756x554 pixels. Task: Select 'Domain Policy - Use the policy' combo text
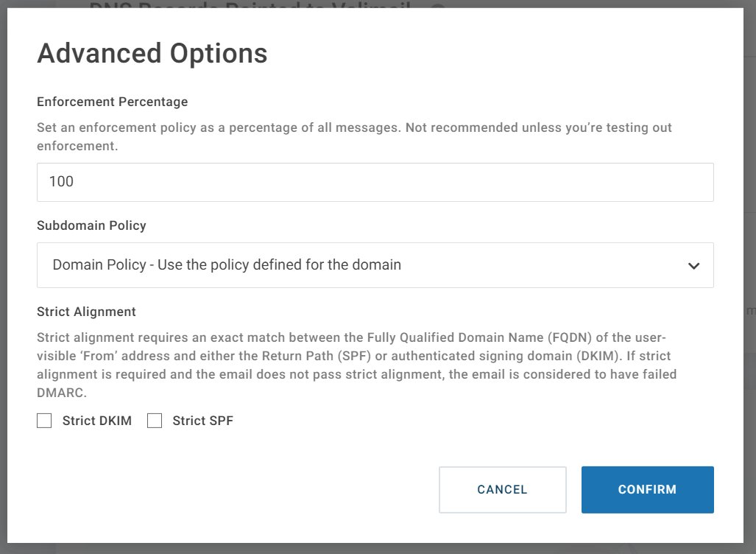(227, 265)
